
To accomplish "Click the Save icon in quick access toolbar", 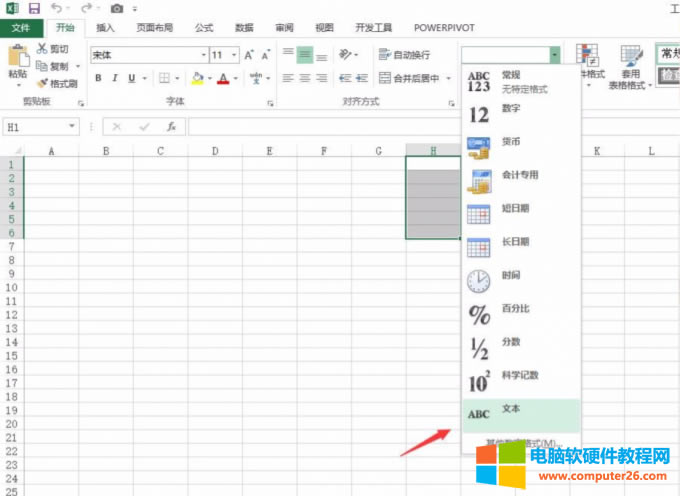I will pyautogui.click(x=34, y=8).
